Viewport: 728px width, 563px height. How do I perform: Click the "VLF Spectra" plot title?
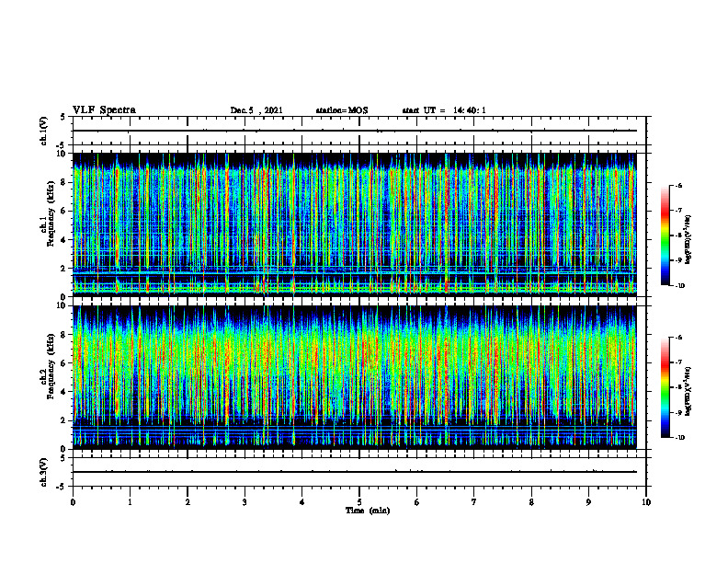click(x=104, y=110)
